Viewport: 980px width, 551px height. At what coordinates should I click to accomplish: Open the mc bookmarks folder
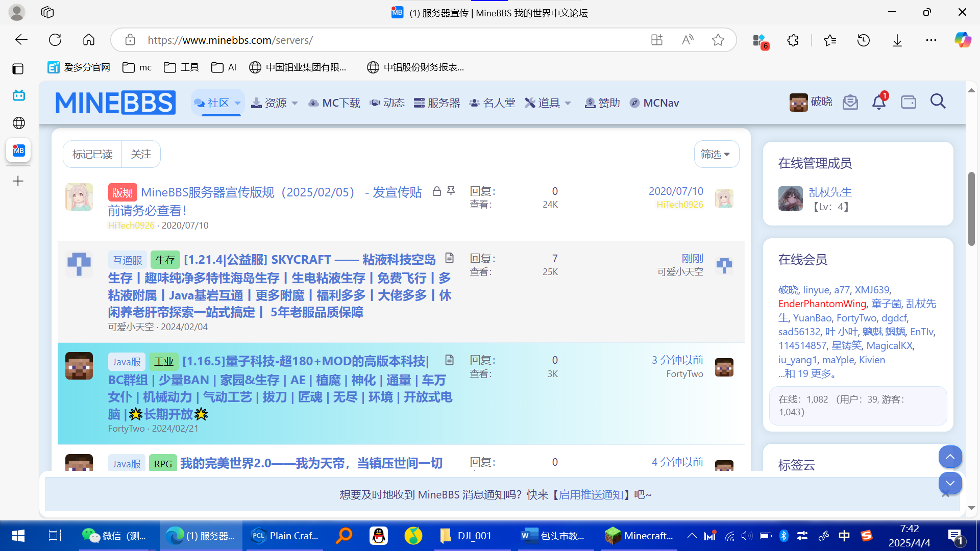pos(137,67)
